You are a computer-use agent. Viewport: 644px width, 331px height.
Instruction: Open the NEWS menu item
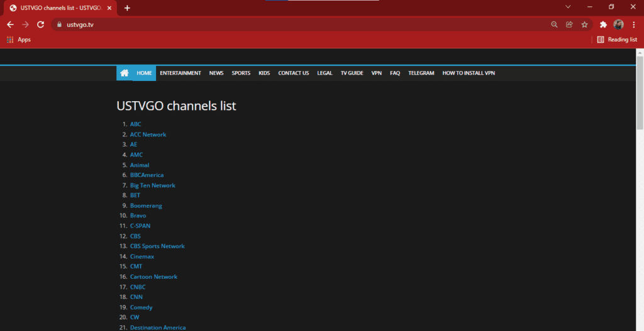pyautogui.click(x=216, y=73)
